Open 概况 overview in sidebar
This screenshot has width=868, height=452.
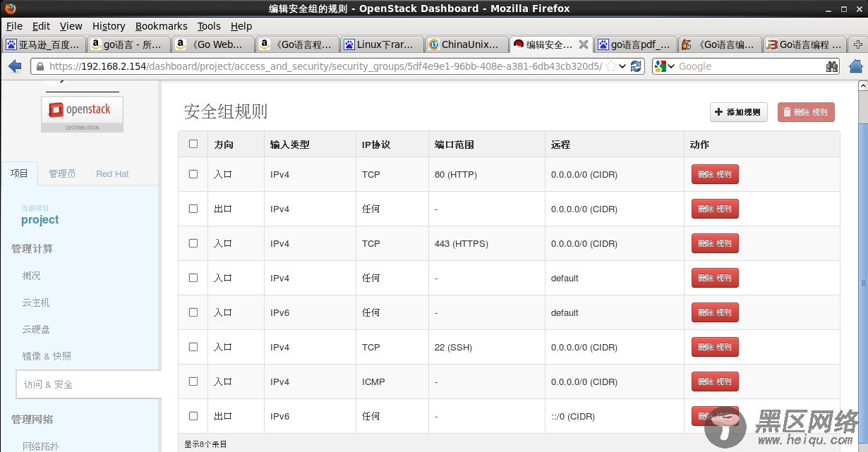tap(31, 276)
